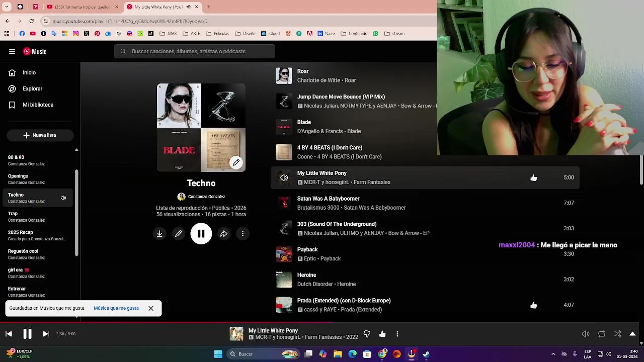The image size is (644, 362).
Task: Skip to next track
Action: (46, 334)
